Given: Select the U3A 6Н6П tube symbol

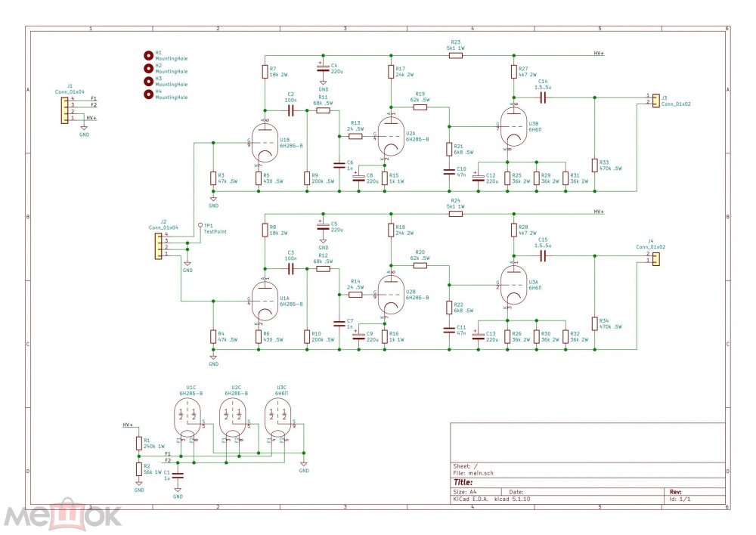Looking at the screenshot, I should [513, 286].
